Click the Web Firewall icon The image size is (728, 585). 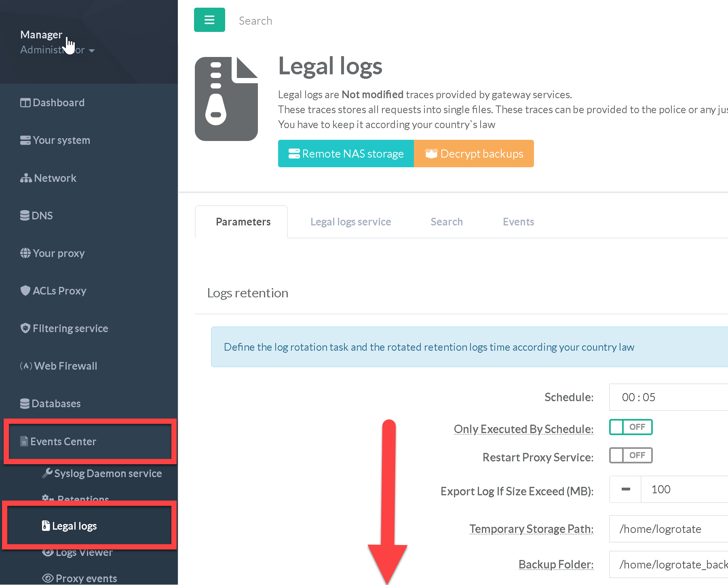point(26,366)
